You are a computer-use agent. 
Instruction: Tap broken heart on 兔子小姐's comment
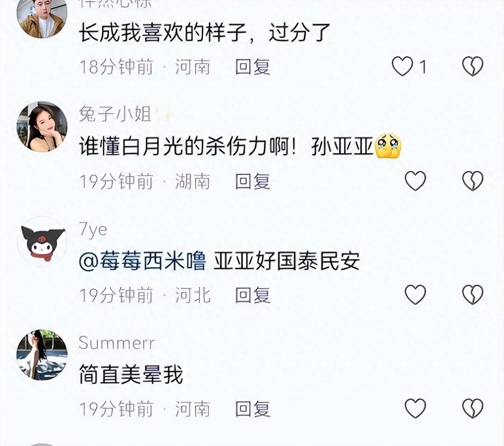point(472,181)
